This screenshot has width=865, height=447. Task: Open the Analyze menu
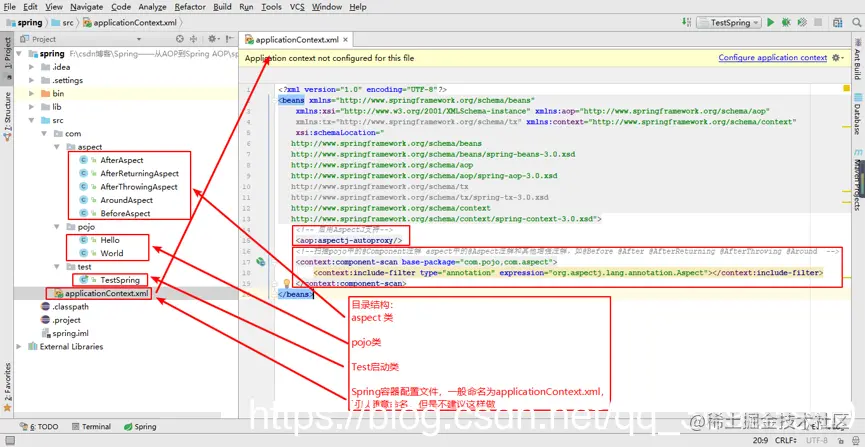(153, 7)
